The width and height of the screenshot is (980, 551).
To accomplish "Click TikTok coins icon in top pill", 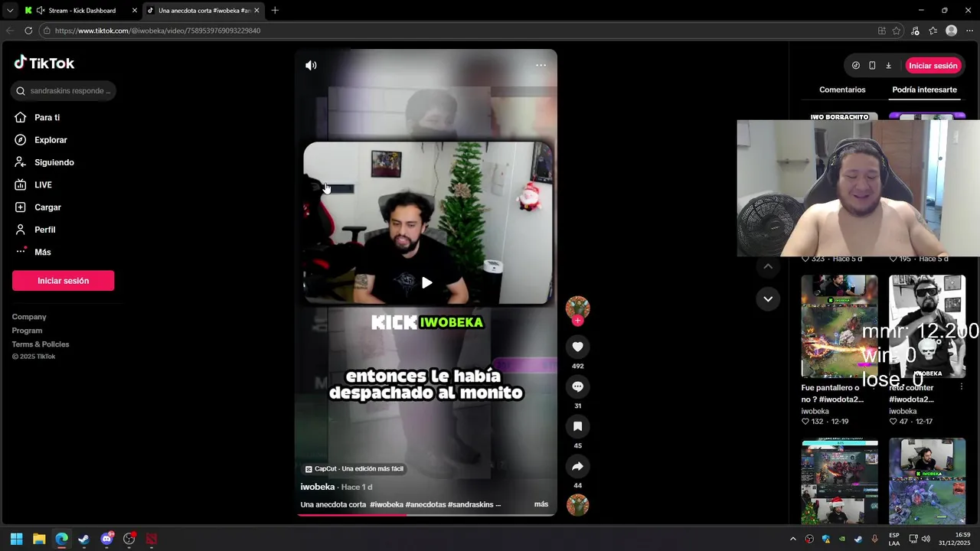I will [x=856, y=66].
